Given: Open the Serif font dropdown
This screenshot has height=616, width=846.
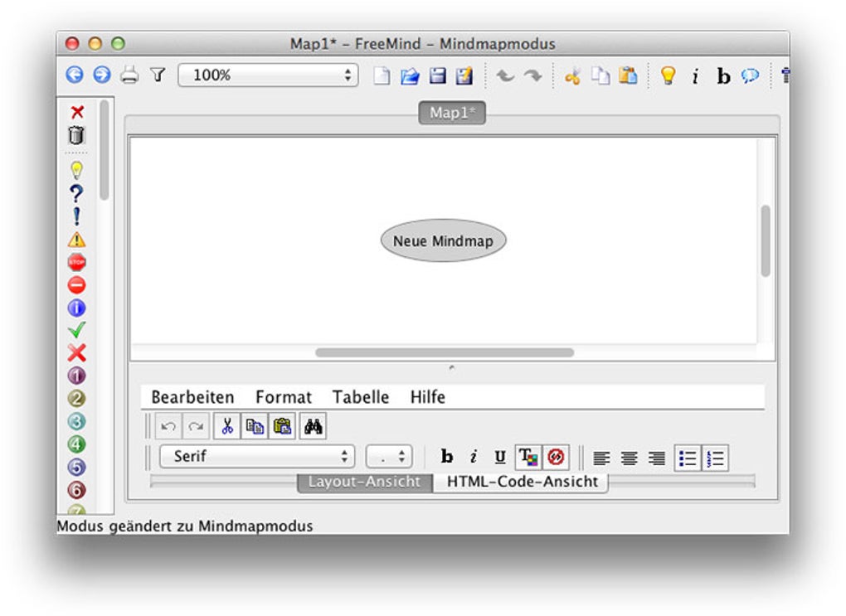Looking at the screenshot, I should pyautogui.click(x=257, y=456).
